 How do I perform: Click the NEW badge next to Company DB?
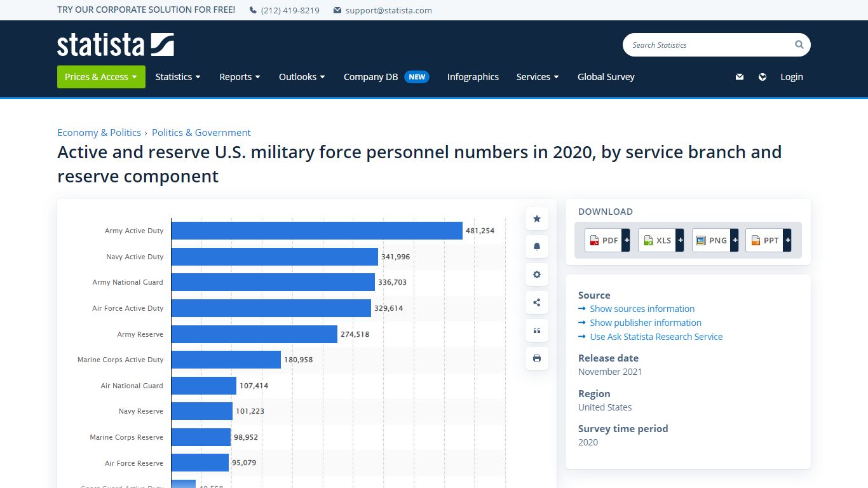coord(417,77)
